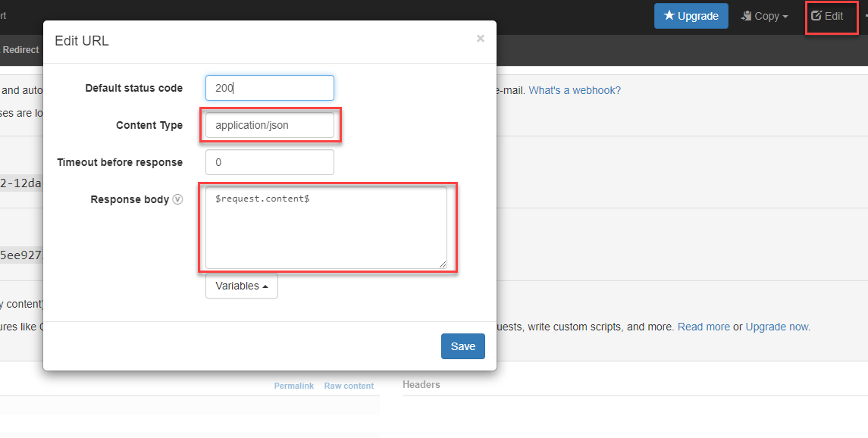Open the Permalink link
This screenshot has height=438, width=868.
pyautogui.click(x=293, y=386)
